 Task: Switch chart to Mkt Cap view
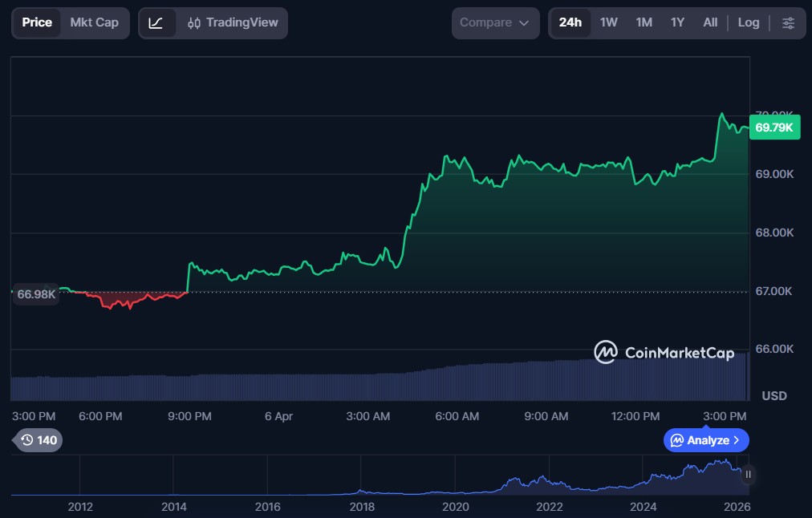click(94, 22)
